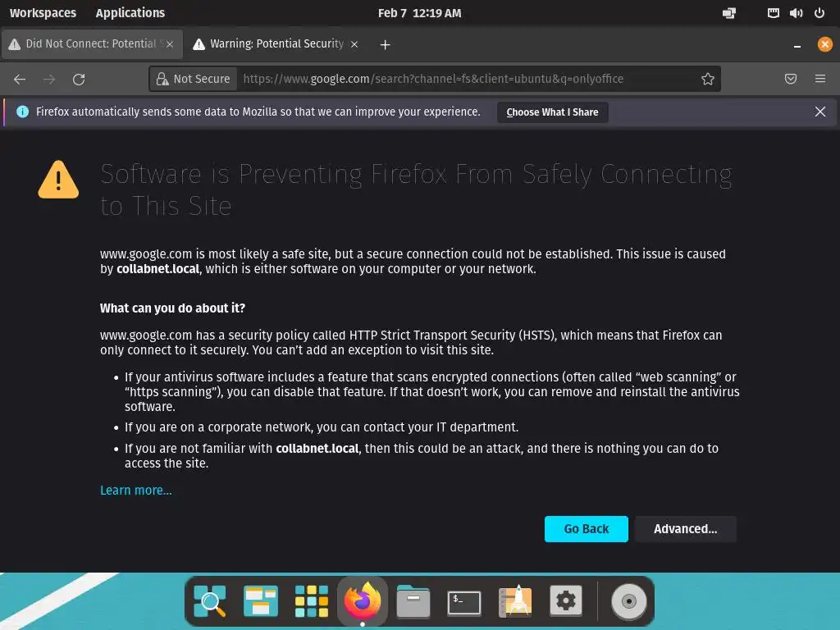Close Firefox with the orange X button
The width and height of the screenshot is (840, 630).
[x=825, y=44]
